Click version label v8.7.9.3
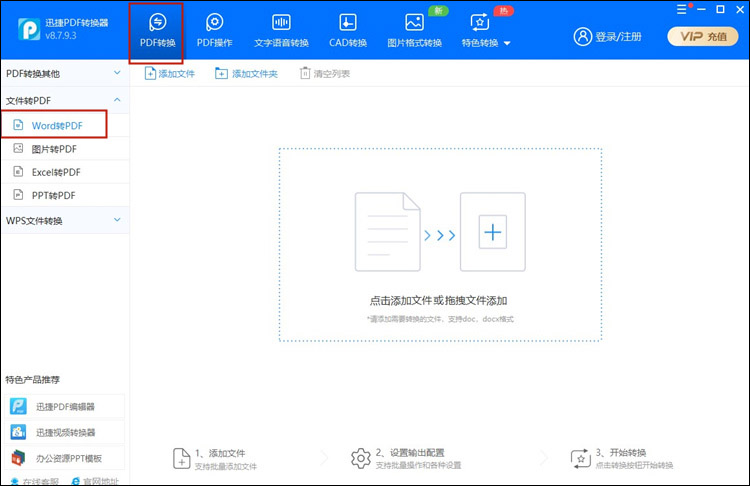The height and width of the screenshot is (486, 750). (x=61, y=35)
